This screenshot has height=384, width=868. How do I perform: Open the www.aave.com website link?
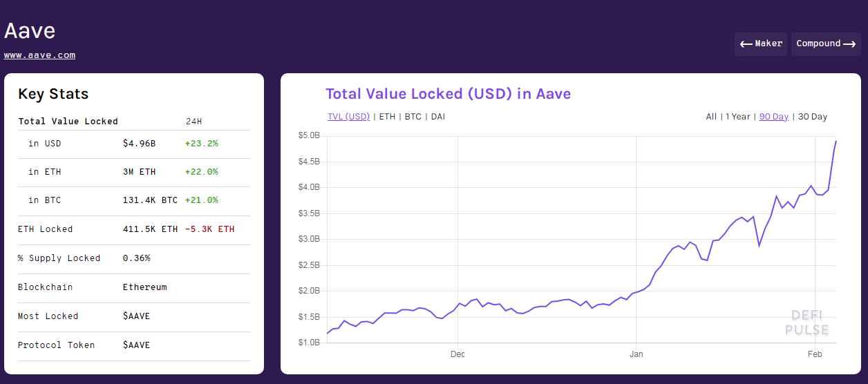pyautogui.click(x=39, y=55)
